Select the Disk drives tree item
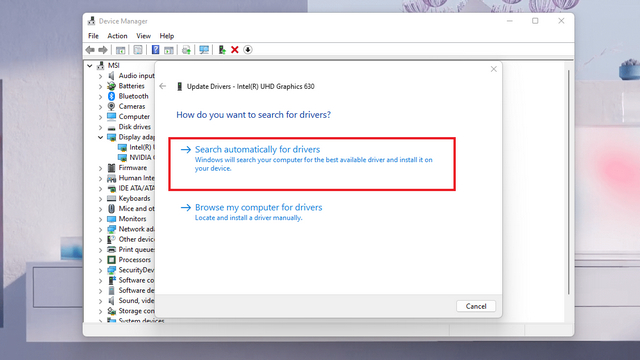Screen dimensions: 640x360 click(x=134, y=127)
